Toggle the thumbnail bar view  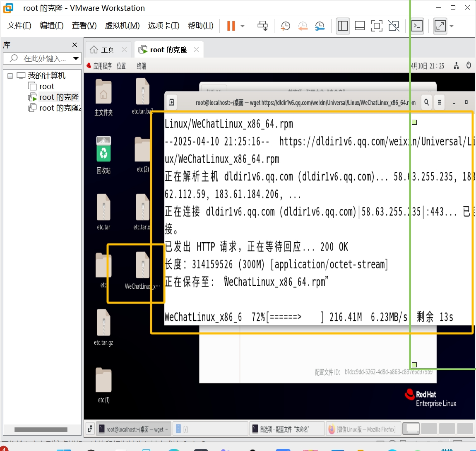(360, 26)
